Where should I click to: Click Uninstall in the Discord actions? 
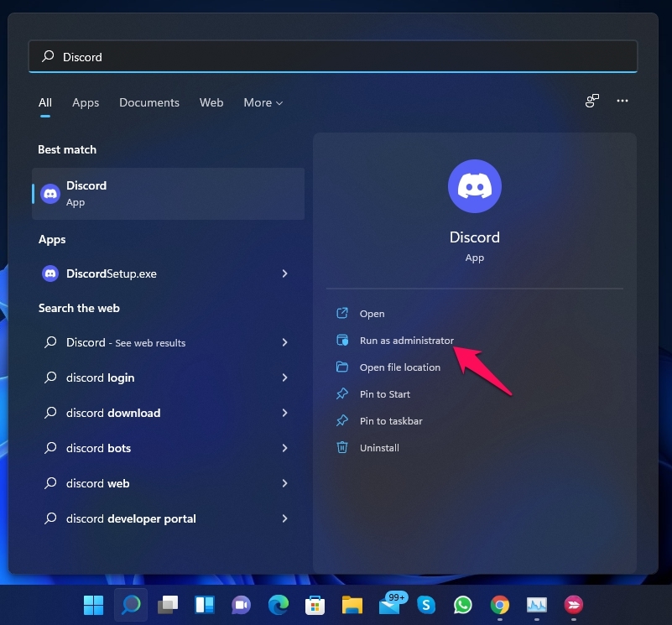click(379, 448)
